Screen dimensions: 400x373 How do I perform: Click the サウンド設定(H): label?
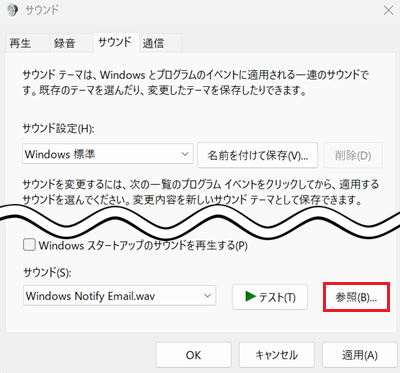coord(58,128)
